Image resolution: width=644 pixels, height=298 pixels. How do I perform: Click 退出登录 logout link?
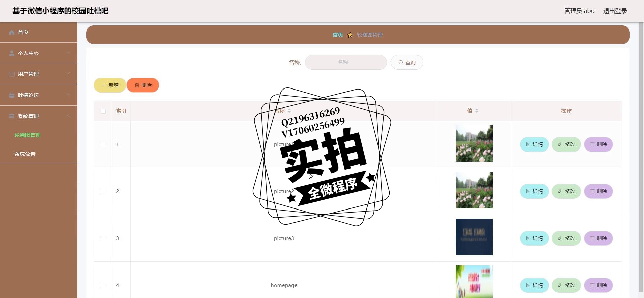[x=615, y=11]
